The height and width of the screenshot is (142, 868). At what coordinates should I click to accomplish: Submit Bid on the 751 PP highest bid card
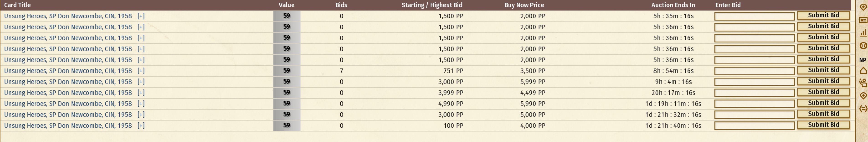pos(823,70)
